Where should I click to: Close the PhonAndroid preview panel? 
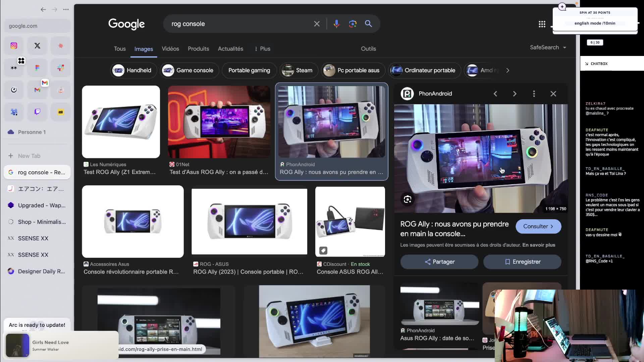553,94
